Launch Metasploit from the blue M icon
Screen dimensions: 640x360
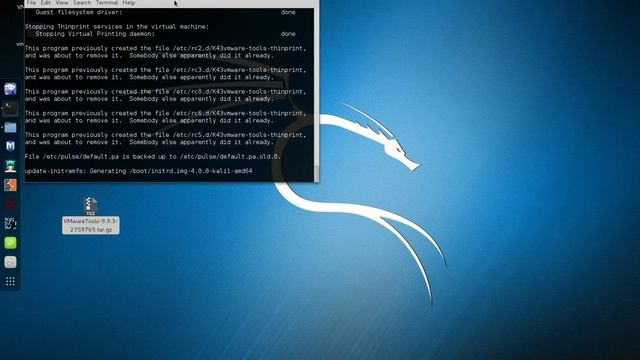point(10,146)
